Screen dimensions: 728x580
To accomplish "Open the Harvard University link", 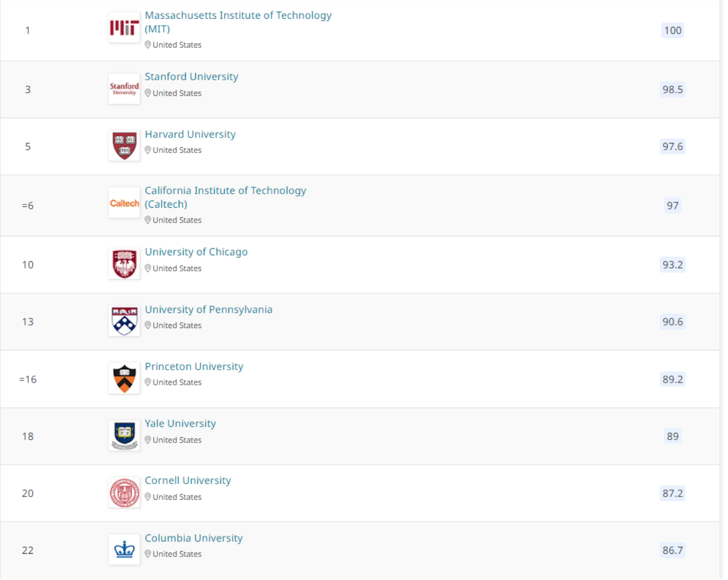I will click(190, 134).
